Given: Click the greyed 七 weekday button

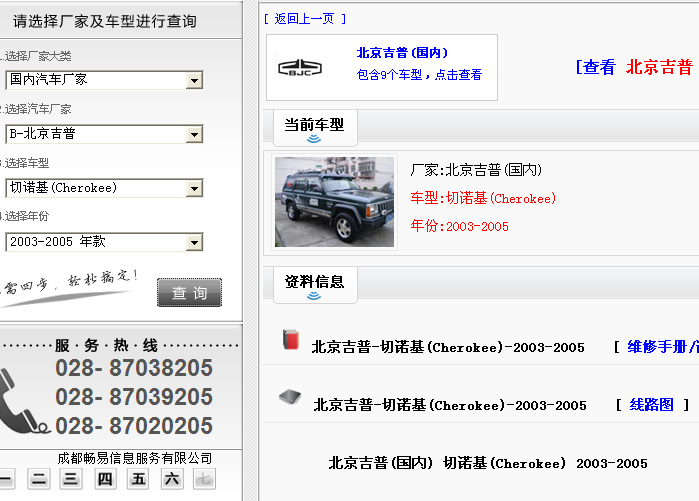Looking at the screenshot, I should pos(205,479).
